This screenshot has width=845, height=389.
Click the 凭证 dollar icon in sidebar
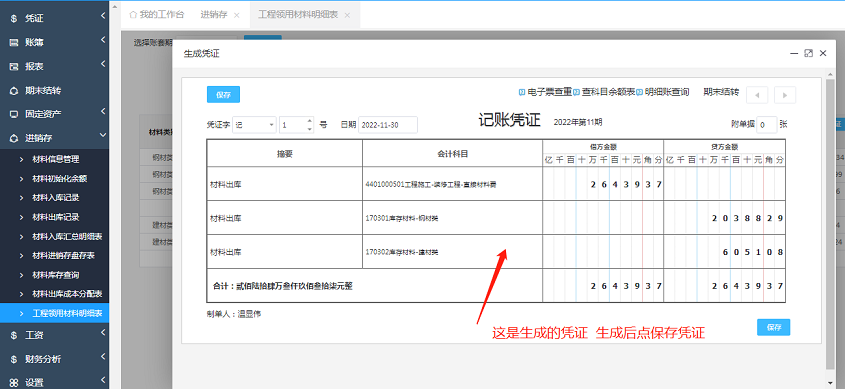(14, 19)
